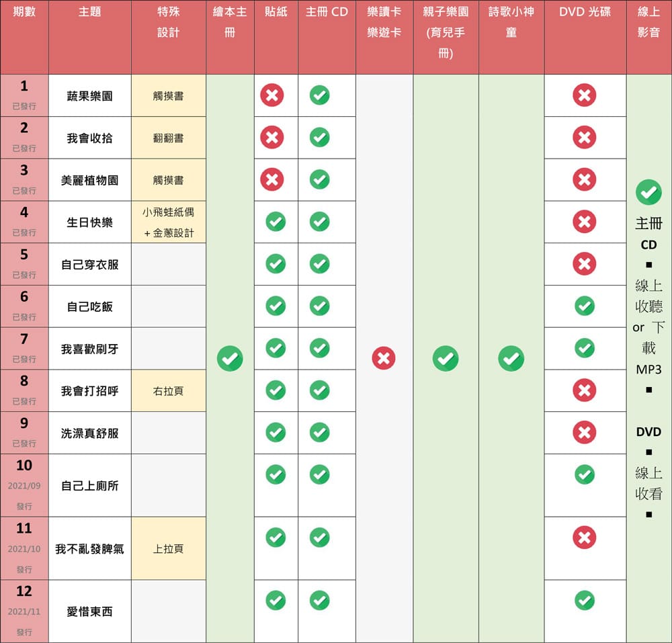Click the red cross for 生日快樂 DVD 光碟
Viewport: 672px width, 643px height.
(584, 222)
